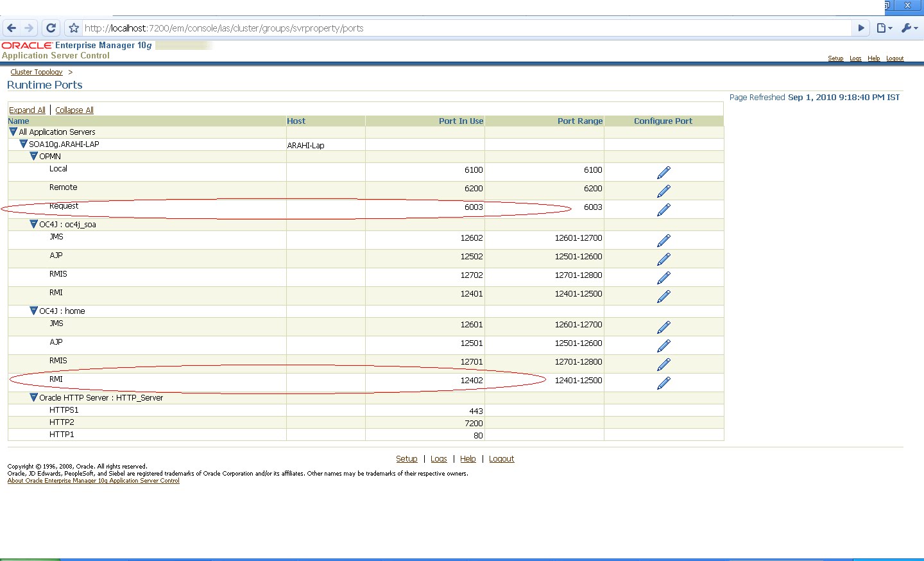The height and width of the screenshot is (561, 924).
Task: Configure JMS port for oc4j_soa
Action: 663,240
